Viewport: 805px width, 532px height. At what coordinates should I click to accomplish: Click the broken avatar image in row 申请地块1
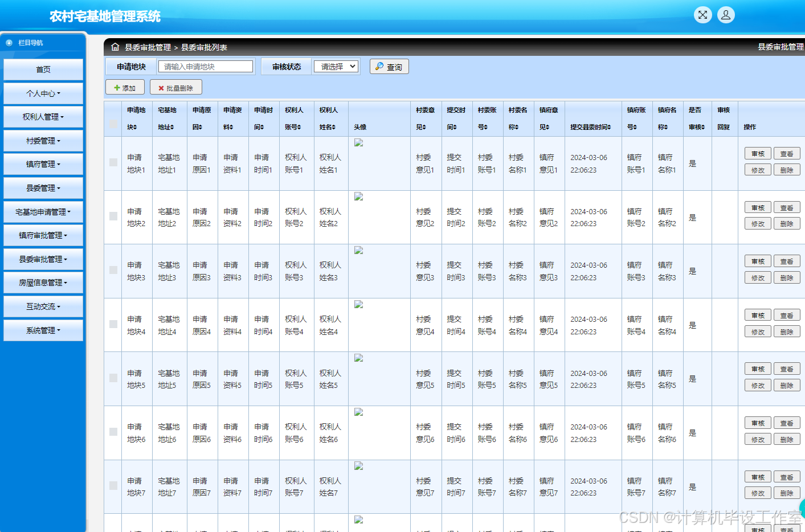click(x=359, y=142)
